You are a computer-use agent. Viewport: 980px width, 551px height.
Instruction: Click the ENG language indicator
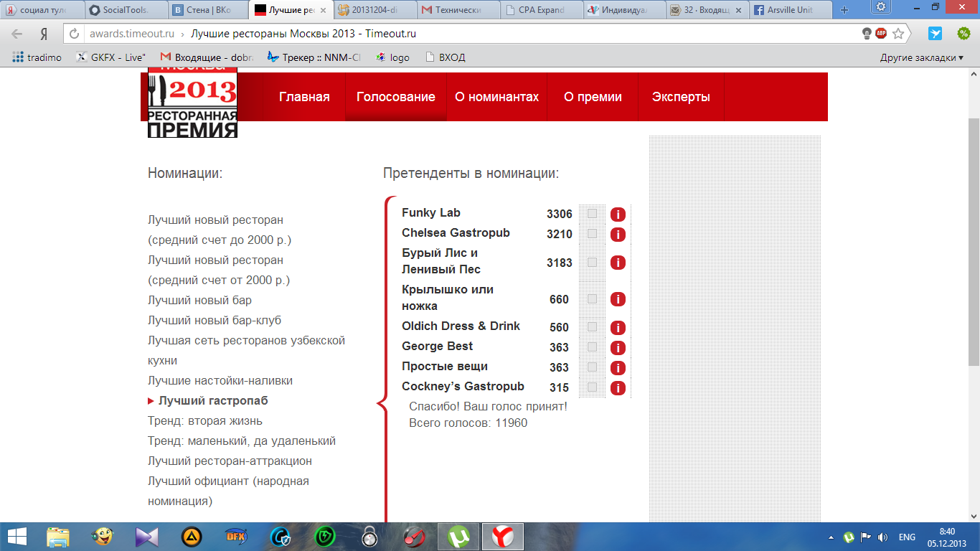[x=907, y=537]
